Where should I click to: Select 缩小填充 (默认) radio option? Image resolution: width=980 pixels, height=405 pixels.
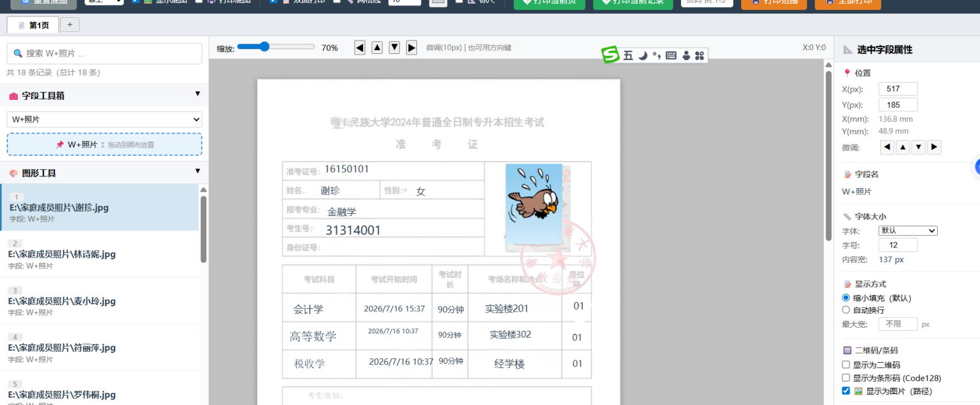tap(846, 298)
